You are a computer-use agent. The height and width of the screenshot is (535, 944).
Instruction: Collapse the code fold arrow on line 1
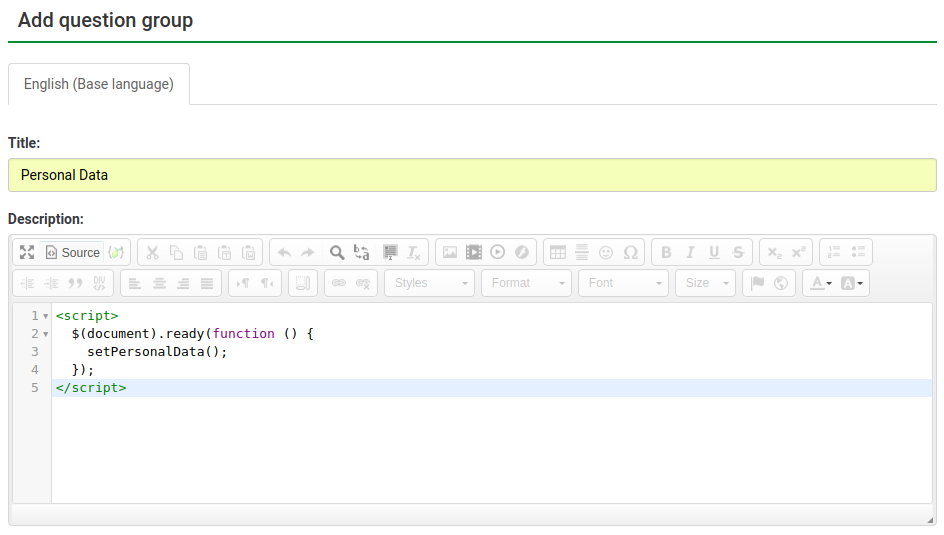coord(46,316)
